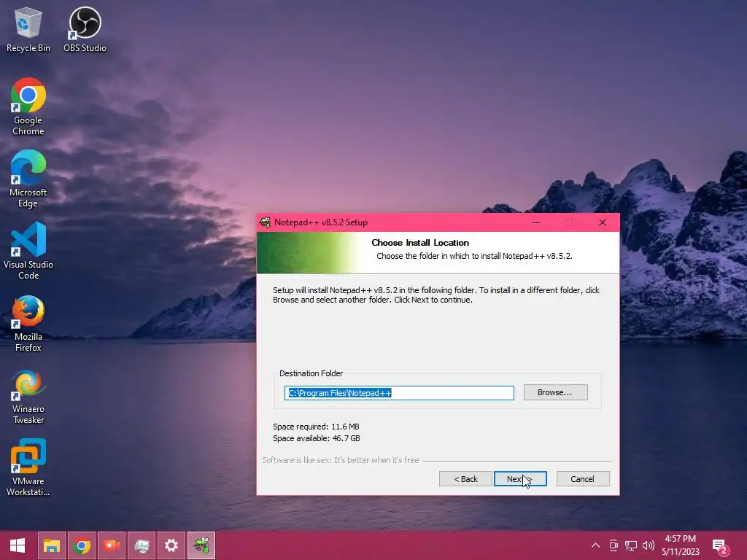Go back with the Back button

pyautogui.click(x=465, y=479)
